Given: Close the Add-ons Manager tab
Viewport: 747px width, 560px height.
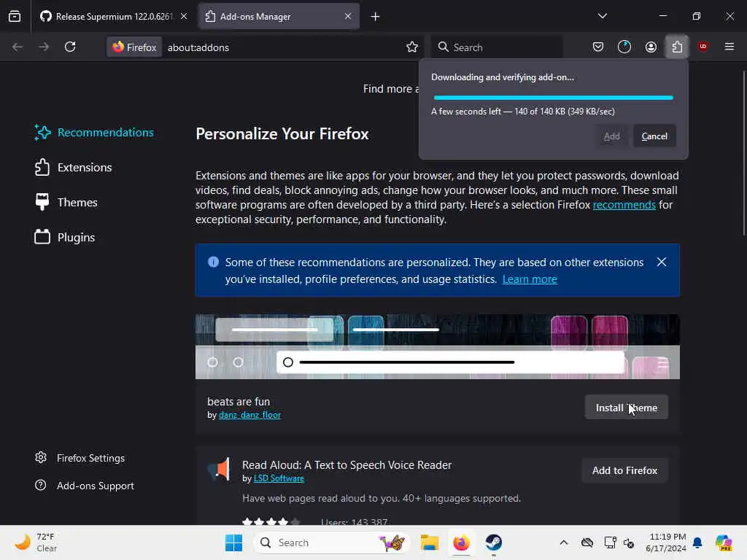Looking at the screenshot, I should point(348,16).
